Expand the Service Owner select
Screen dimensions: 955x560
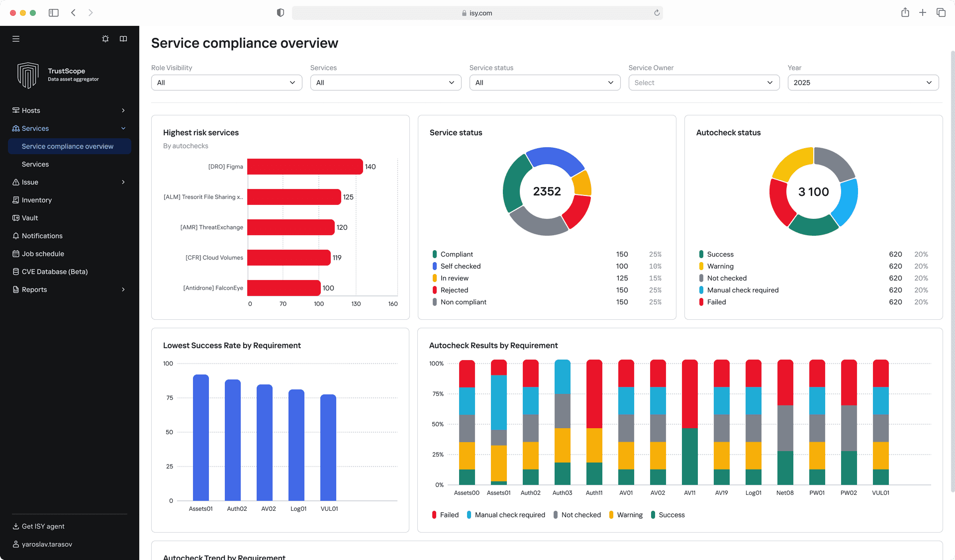coord(704,83)
